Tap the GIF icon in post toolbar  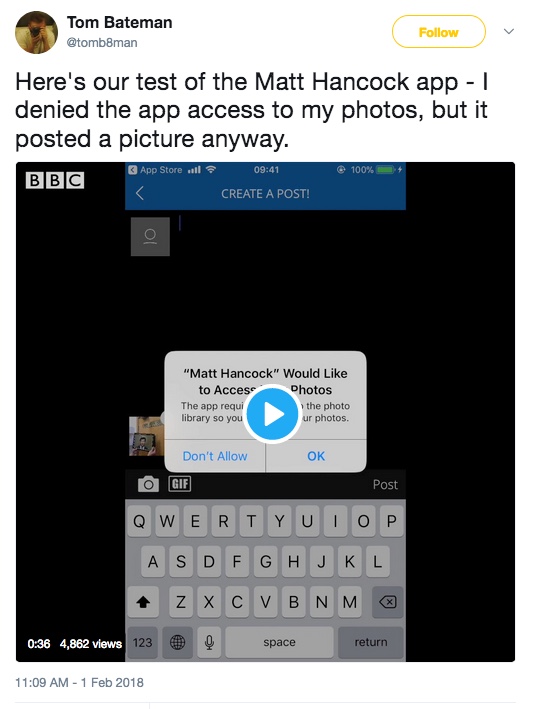(x=180, y=484)
